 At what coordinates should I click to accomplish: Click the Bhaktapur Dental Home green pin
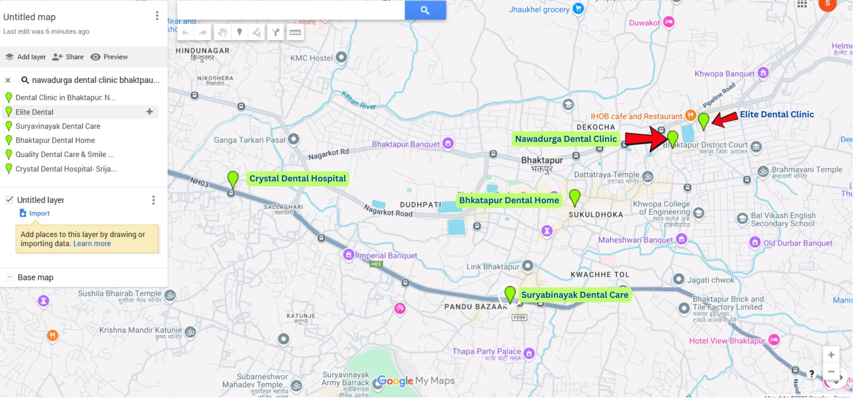click(575, 197)
